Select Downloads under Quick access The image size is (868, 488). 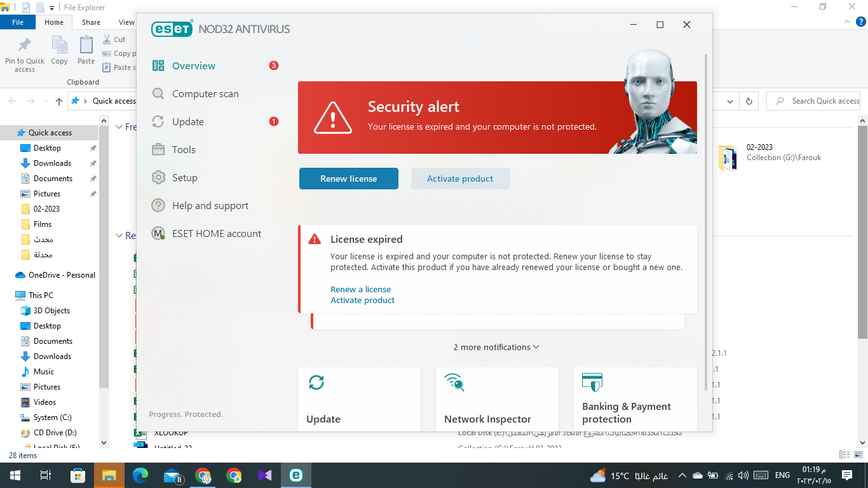click(52, 163)
